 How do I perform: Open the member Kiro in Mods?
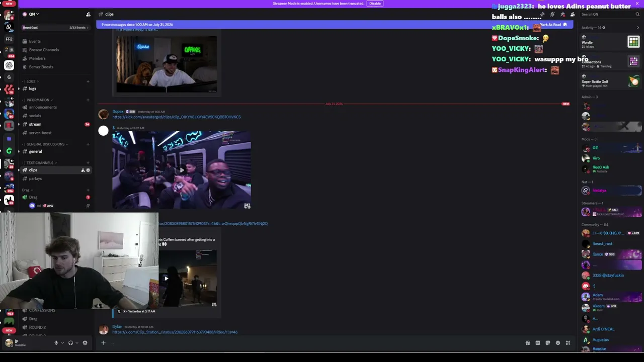click(x=611, y=158)
